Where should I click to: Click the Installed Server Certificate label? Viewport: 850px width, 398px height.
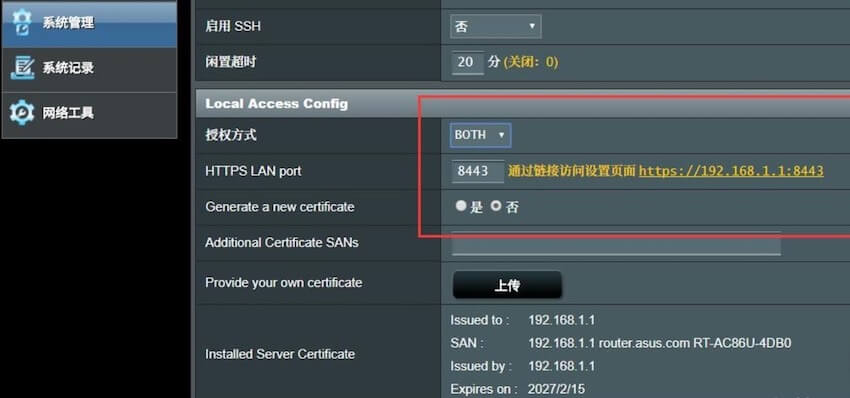tap(280, 355)
